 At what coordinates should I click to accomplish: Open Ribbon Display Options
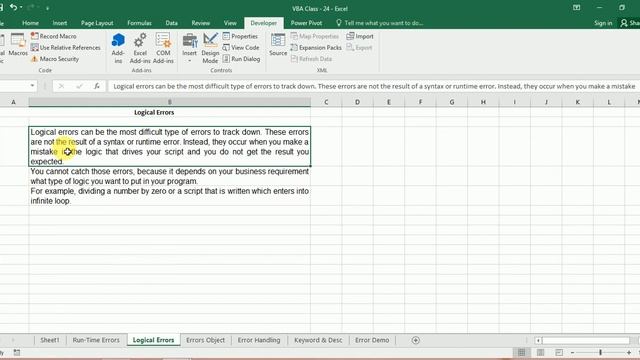576,8
